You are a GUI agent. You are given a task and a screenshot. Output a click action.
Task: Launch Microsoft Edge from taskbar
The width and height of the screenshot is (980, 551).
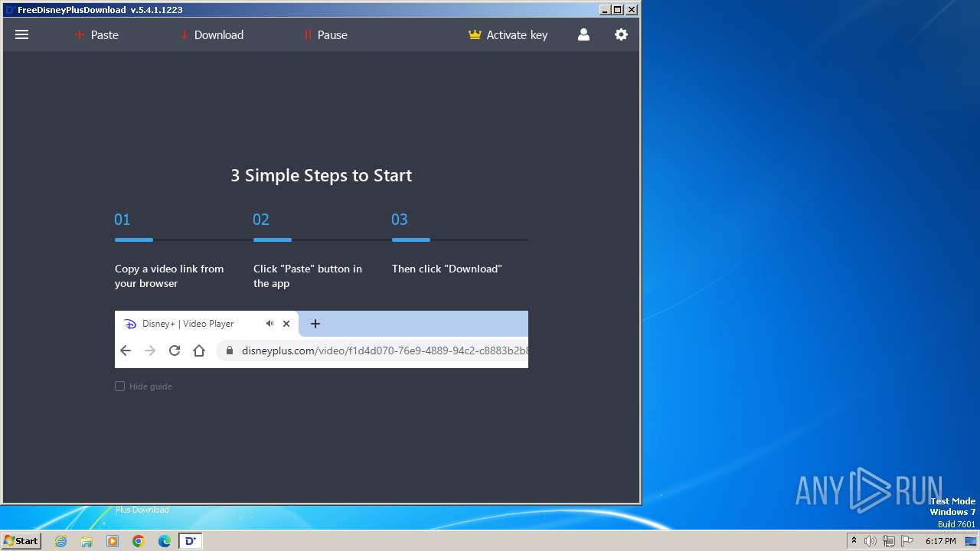point(165,541)
